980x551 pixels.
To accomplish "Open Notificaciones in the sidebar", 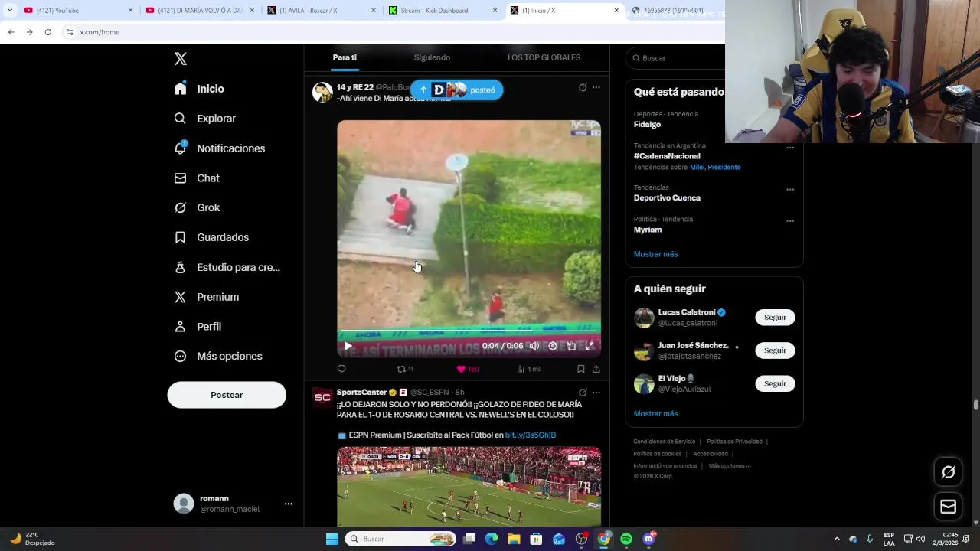I will tap(219, 148).
